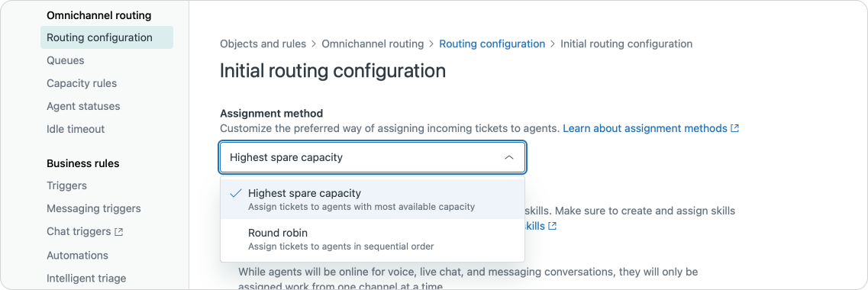Image resolution: width=868 pixels, height=290 pixels.
Task: Click Objects and rules breadcrumb
Action: click(x=263, y=43)
